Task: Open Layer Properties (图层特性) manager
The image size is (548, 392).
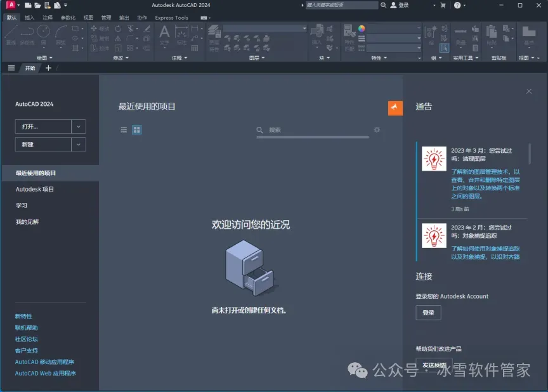Action: click(214, 37)
